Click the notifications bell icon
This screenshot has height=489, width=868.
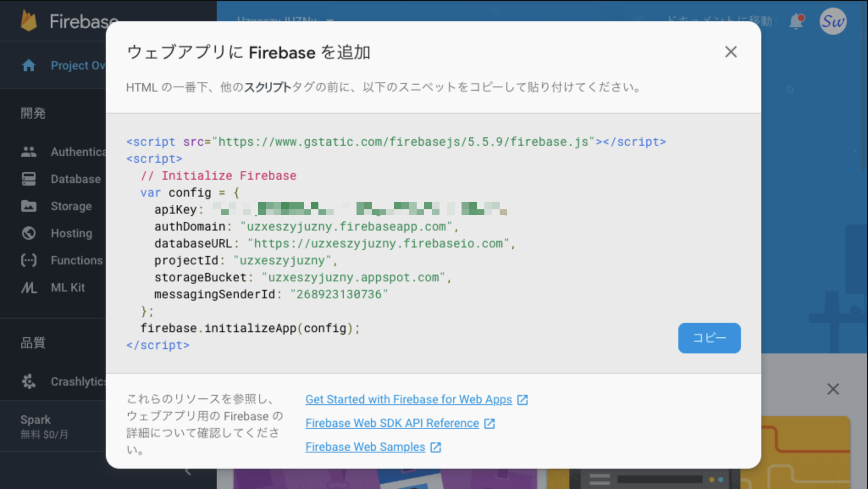(796, 21)
